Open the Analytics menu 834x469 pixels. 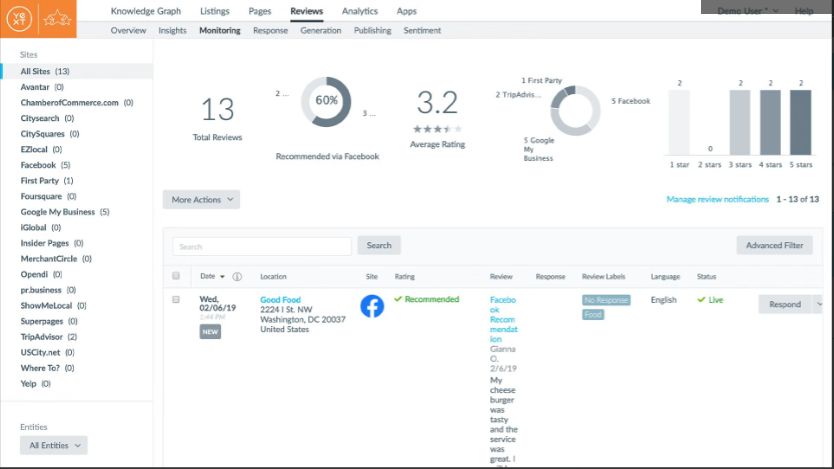(360, 11)
